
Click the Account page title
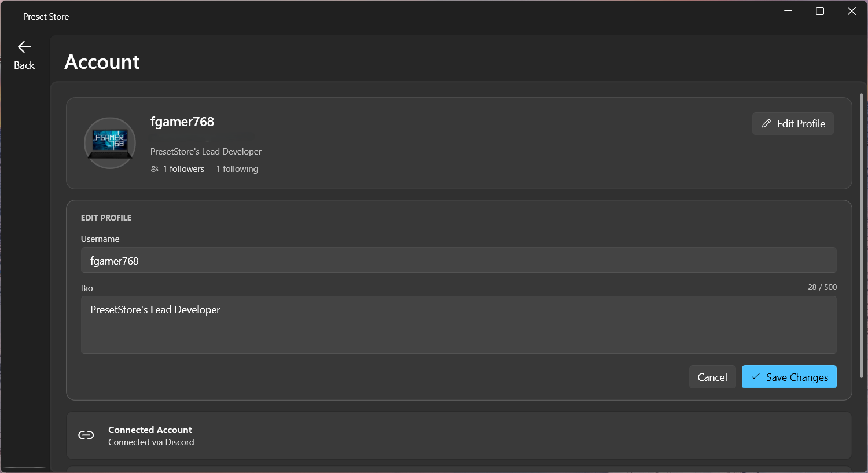102,62
